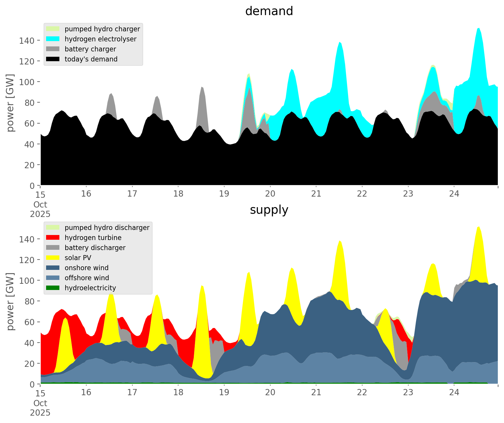The height and width of the screenshot is (423, 504).
Task: Click the 24 date tick under supply chart
Action: point(454,393)
